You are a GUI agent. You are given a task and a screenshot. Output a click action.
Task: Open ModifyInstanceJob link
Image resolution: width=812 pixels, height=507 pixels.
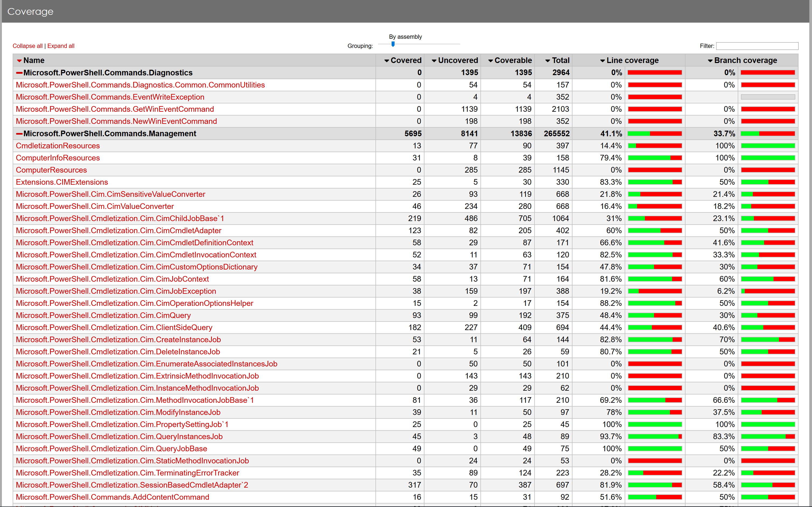pyautogui.click(x=118, y=412)
